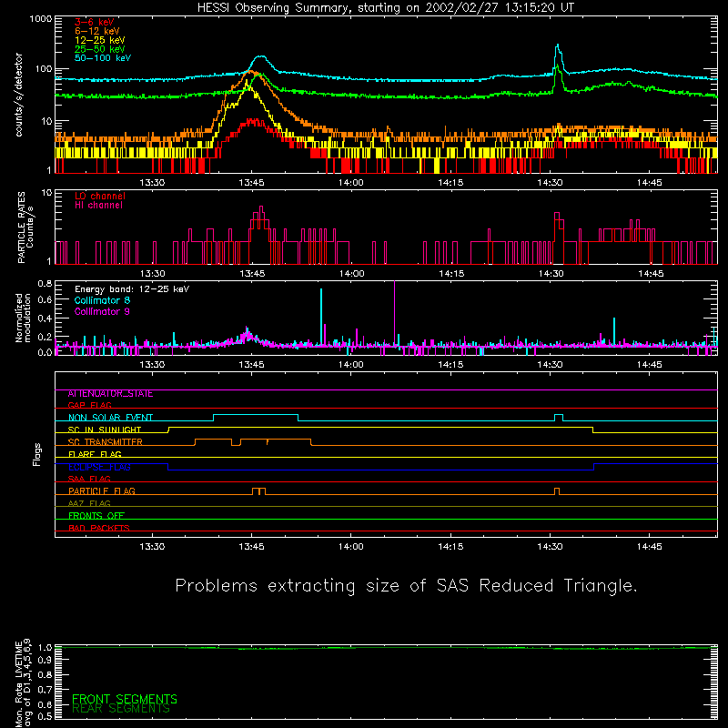The height and width of the screenshot is (728, 728).
Task: Select the ECLIPSE_FLAG label
Action: pyautogui.click(x=99, y=467)
